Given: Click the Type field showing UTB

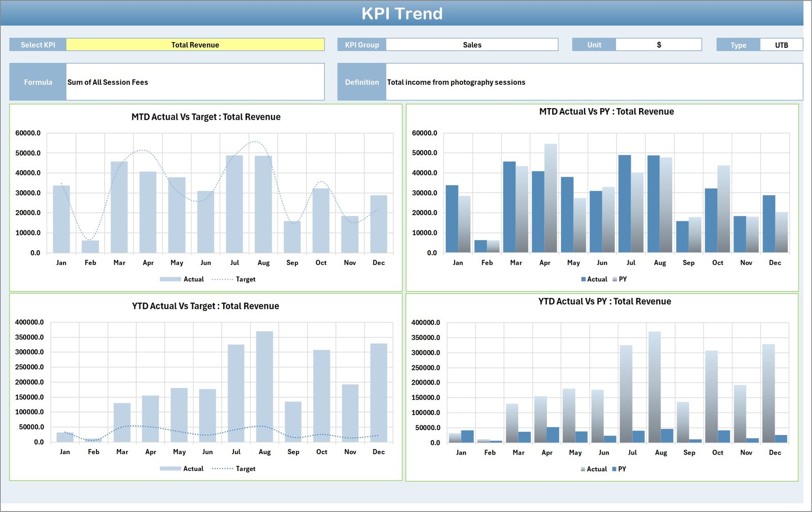Looking at the screenshot, I should click(781, 45).
